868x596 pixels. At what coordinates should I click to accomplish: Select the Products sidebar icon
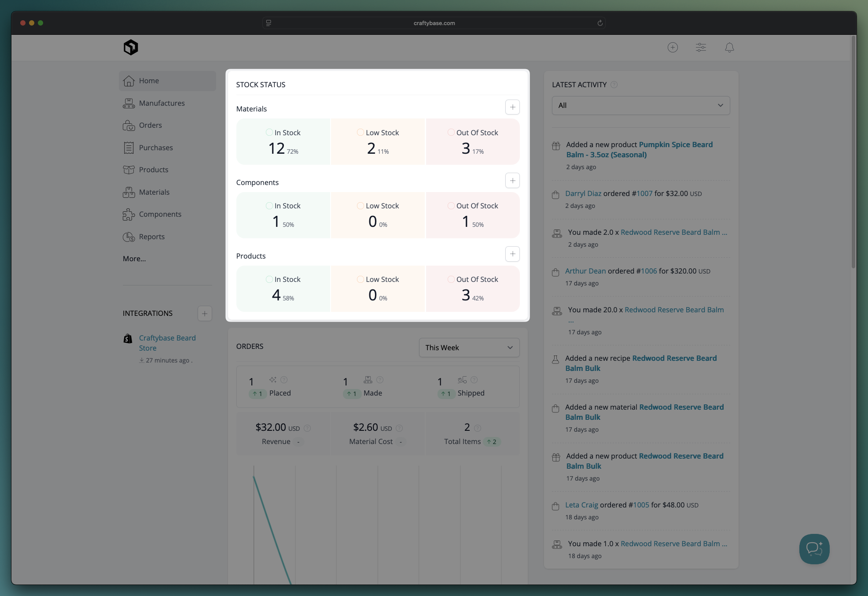pyautogui.click(x=129, y=170)
